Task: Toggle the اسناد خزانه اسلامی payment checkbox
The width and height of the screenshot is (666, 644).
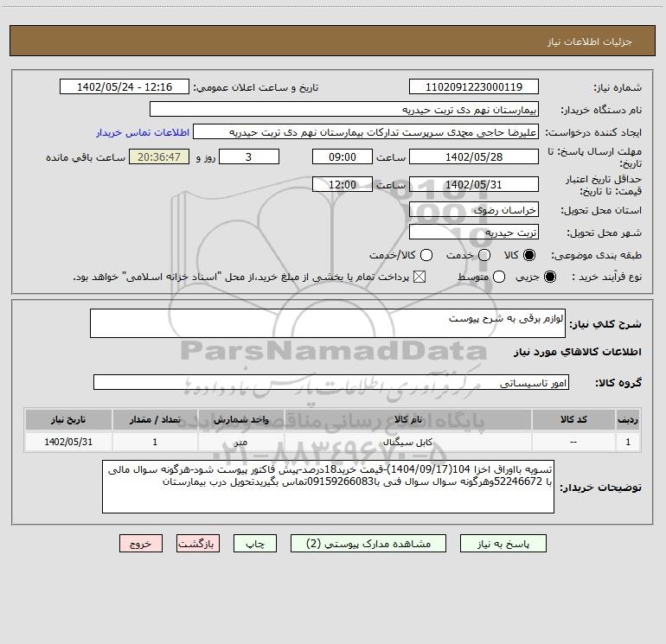Action: point(419,277)
